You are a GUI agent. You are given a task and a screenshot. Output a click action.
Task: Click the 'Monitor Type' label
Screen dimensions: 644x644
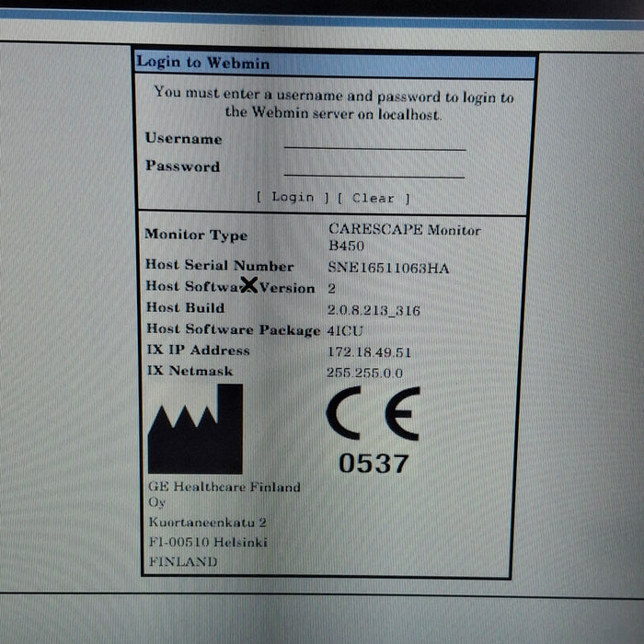[x=196, y=235]
